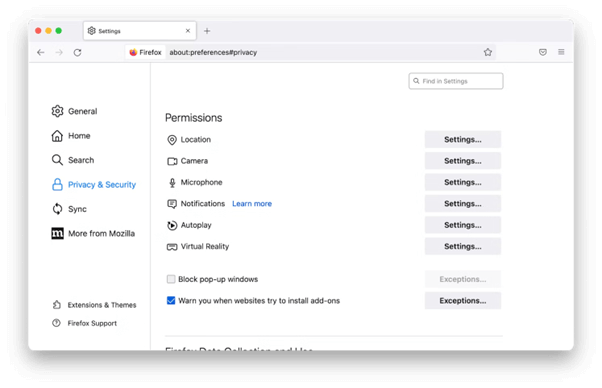Click the Sync arrows icon in sidebar
602x388 pixels.
[57, 209]
